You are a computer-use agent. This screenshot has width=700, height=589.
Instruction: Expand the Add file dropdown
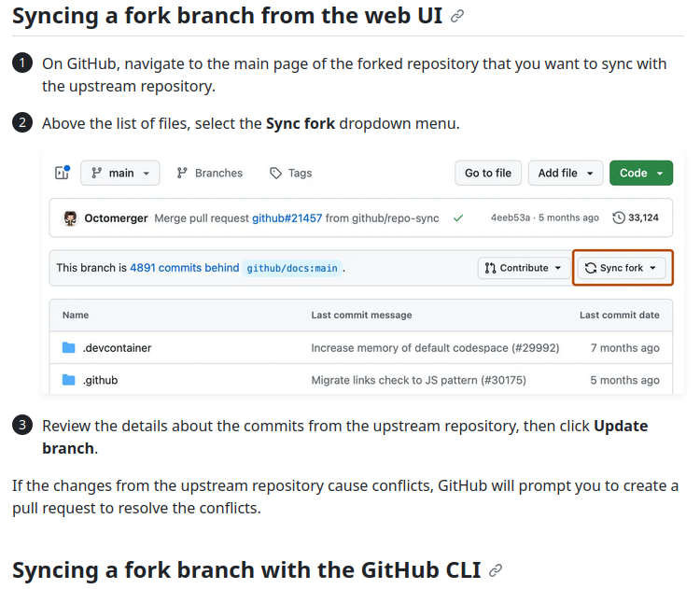coord(565,173)
